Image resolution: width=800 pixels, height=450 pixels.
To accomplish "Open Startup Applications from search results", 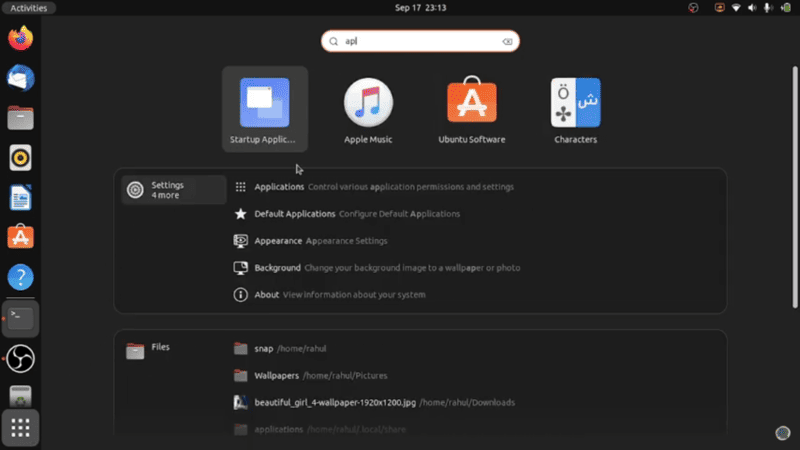I will (265, 109).
